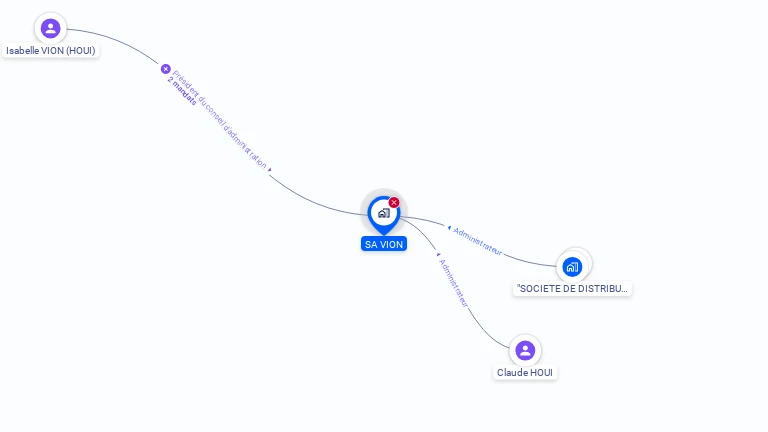The height and width of the screenshot is (432, 768).
Task: Select the Isabelle VION (HOUI) person icon
Action: pos(50,28)
